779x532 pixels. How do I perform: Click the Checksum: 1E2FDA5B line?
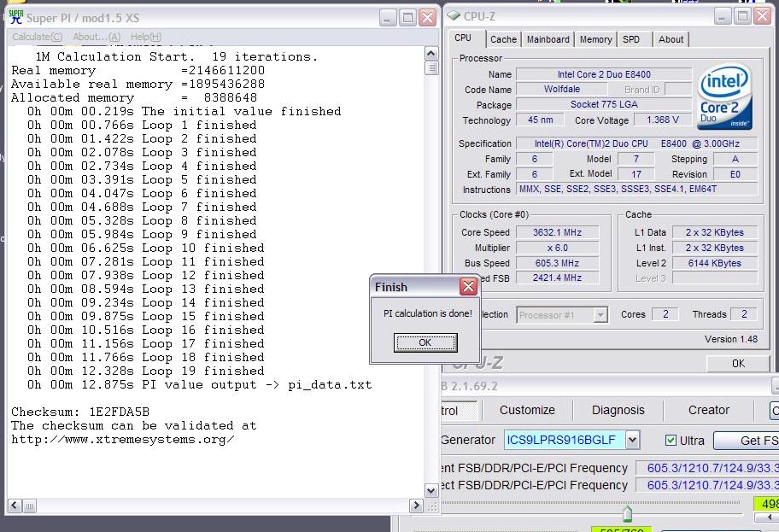point(80,412)
